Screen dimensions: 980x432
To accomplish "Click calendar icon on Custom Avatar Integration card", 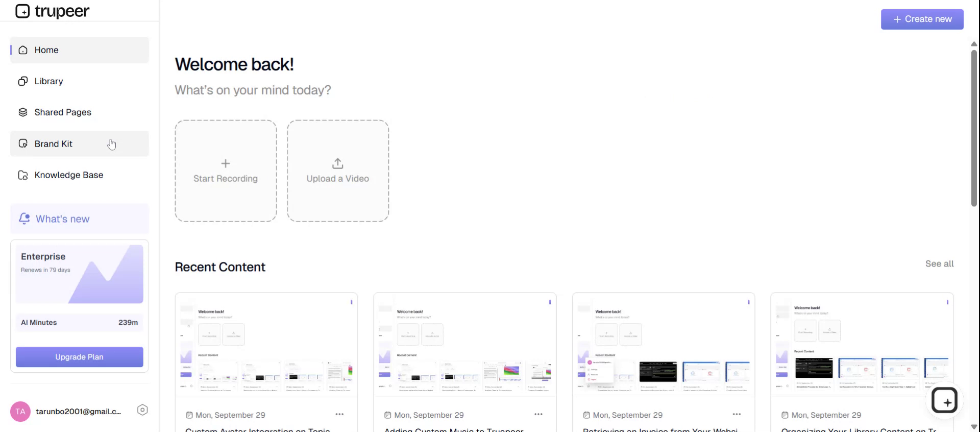I will tap(189, 415).
